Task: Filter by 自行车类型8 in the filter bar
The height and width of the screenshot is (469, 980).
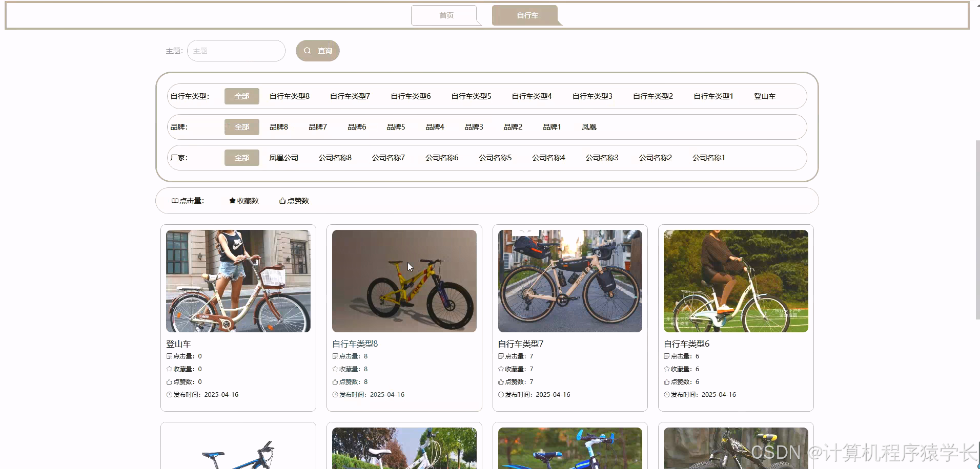Action: click(290, 96)
